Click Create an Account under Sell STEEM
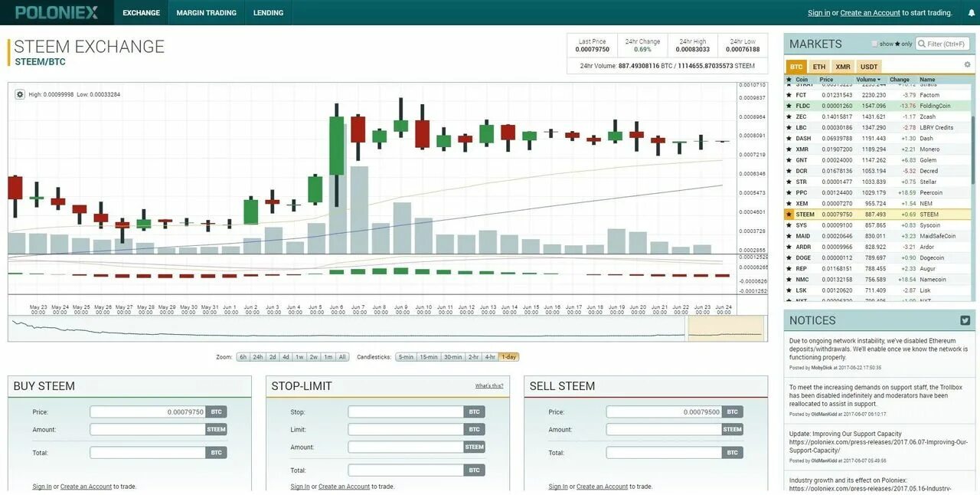 tap(602, 487)
